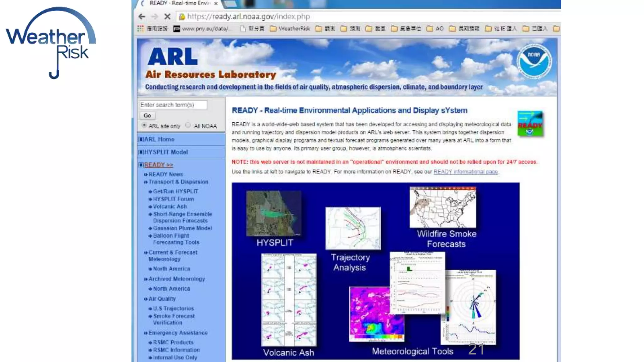This screenshot has width=644, height=362.
Task: Expand the ARL Home sidebar item
Action: point(159,139)
